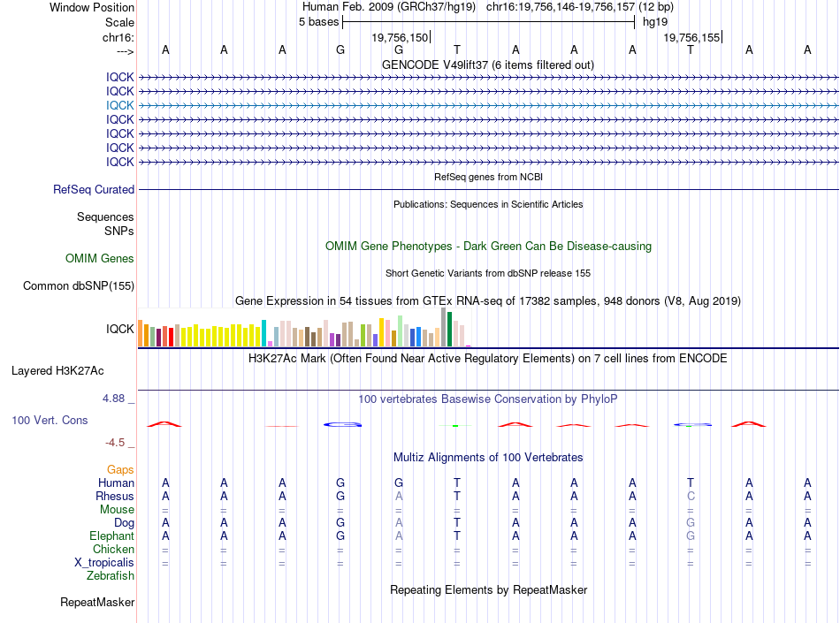The width and height of the screenshot is (840, 623).
Task: Click the Layered H3K27Ac track label
Action: 57,371
